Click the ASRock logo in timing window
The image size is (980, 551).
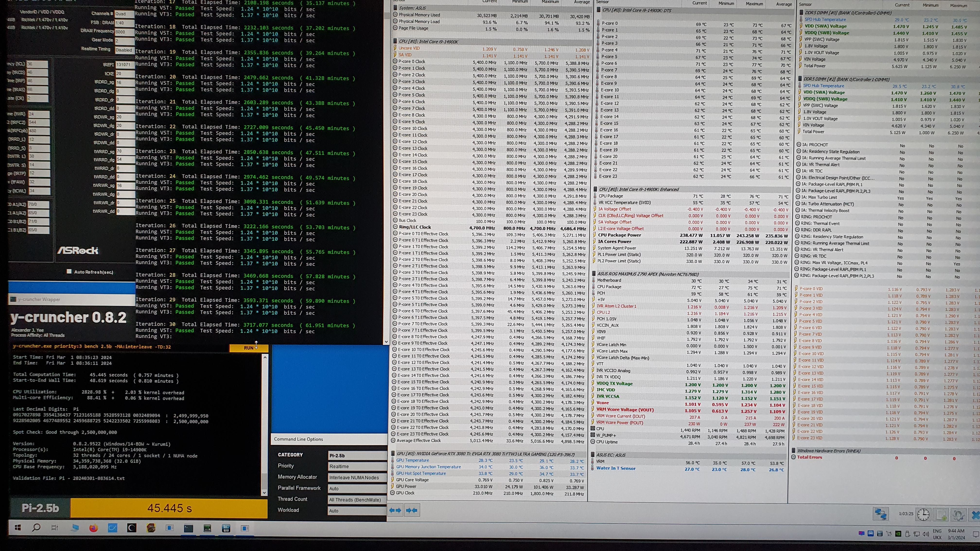(78, 250)
